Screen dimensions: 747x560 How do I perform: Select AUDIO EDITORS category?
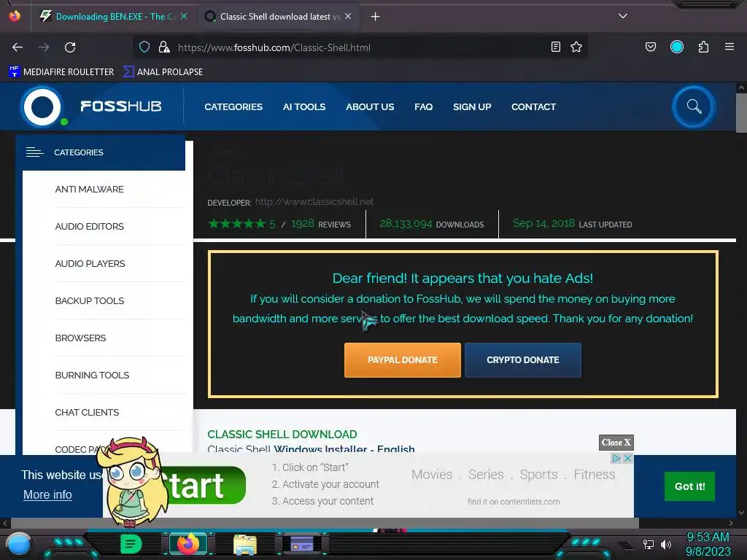tap(90, 227)
